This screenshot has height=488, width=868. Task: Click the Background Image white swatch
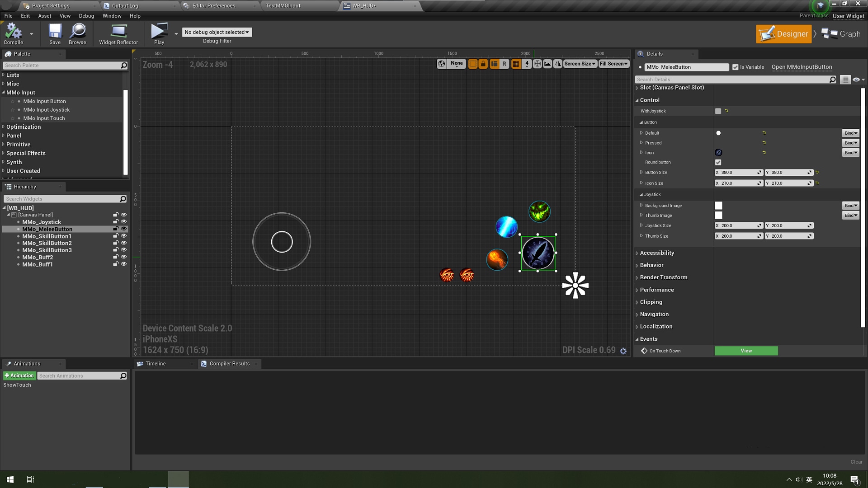[718, 206]
